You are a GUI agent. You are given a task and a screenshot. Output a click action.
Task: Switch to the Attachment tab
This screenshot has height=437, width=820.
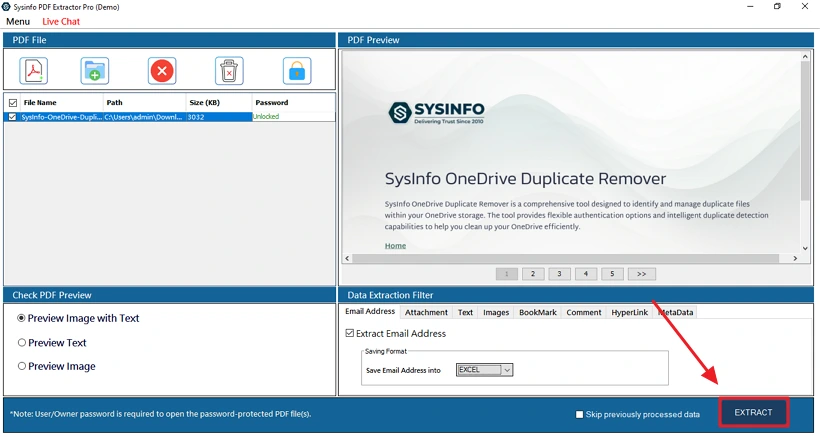click(426, 313)
